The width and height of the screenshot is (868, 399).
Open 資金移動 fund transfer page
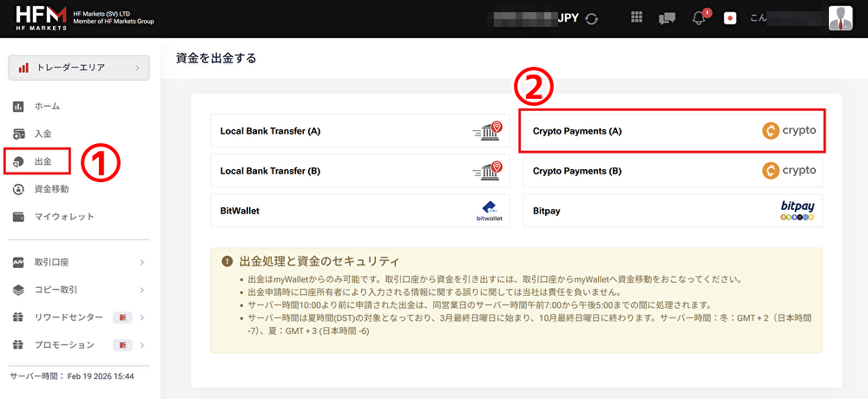point(51,188)
